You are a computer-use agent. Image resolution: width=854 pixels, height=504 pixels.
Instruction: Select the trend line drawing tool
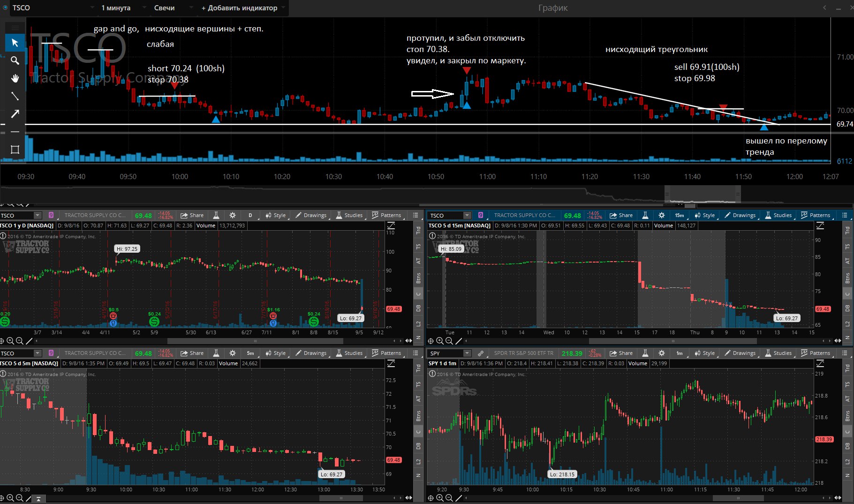15,96
